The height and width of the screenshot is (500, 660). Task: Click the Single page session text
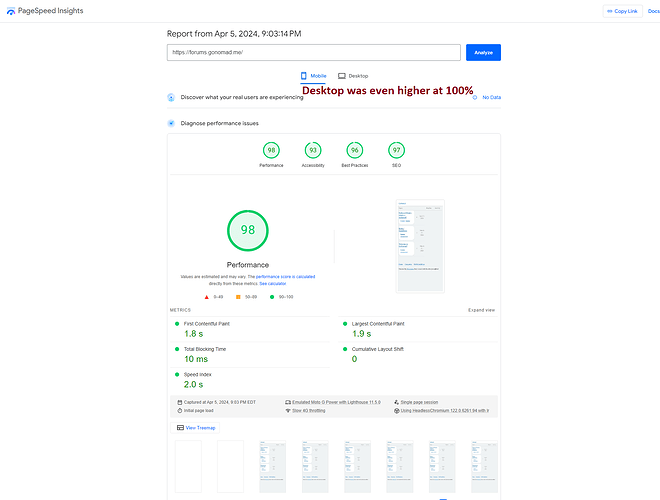coord(419,402)
